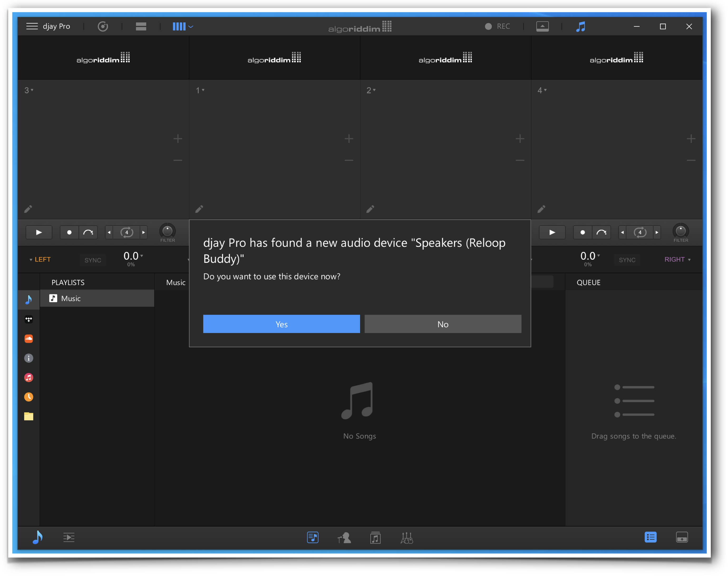
Task: Zoom in waveform on deck 4 with plus
Action: 691,138
